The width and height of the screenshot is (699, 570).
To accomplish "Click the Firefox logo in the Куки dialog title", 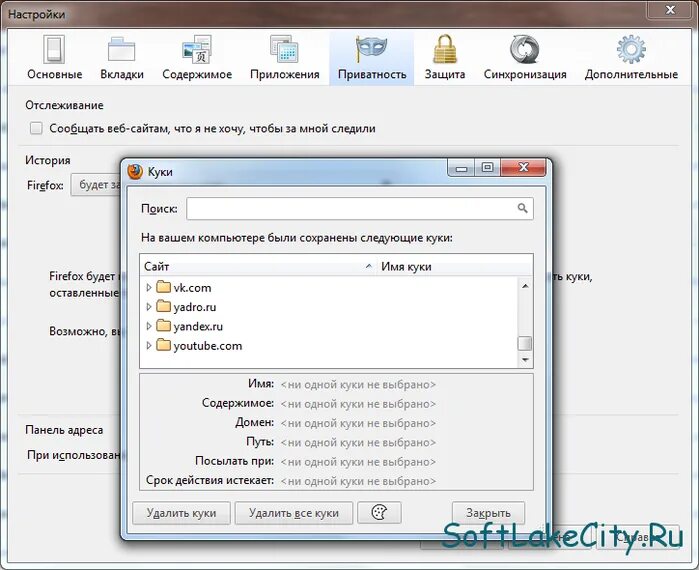I will point(135,171).
